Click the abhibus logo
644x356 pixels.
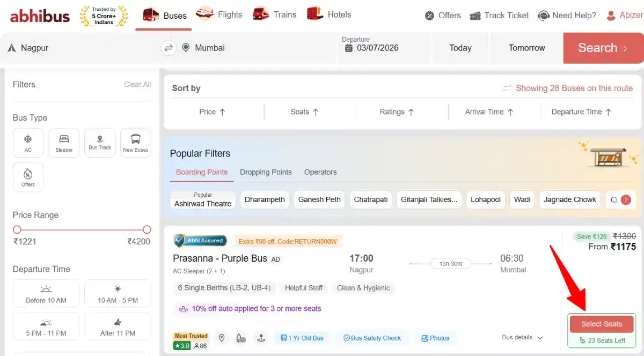(40, 16)
